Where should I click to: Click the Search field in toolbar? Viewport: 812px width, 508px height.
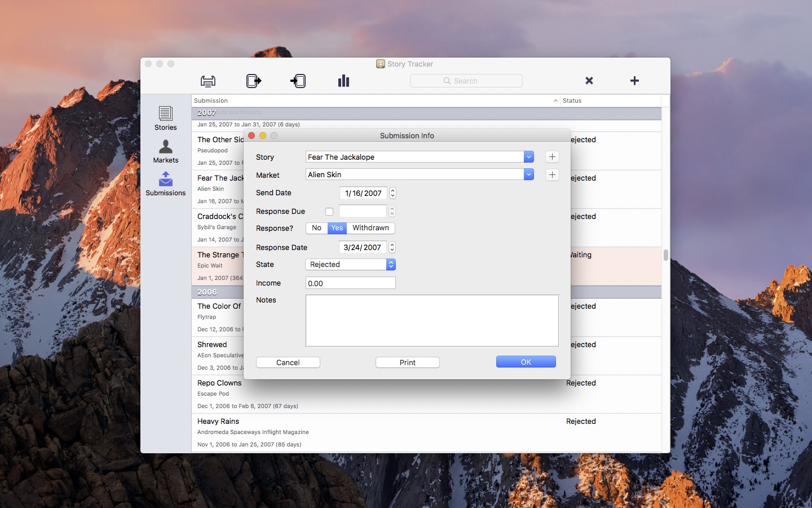(x=466, y=81)
